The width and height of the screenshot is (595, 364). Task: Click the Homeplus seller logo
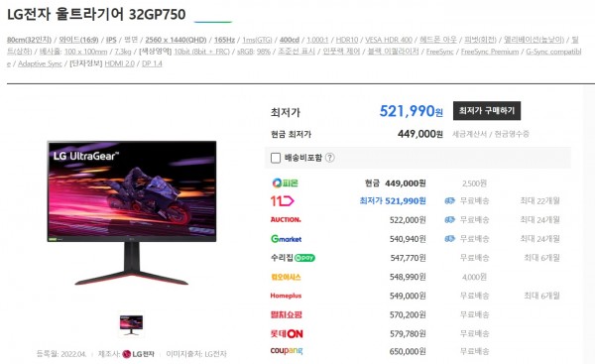pos(286,296)
